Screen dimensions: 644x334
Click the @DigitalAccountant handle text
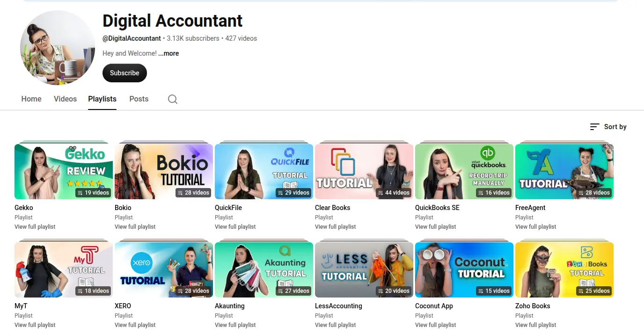coord(132,38)
